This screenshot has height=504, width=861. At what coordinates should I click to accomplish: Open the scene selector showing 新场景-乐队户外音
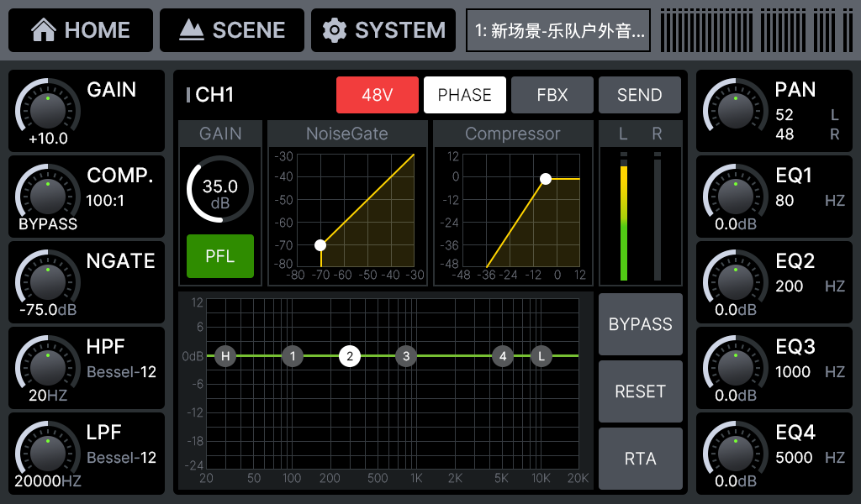(557, 29)
